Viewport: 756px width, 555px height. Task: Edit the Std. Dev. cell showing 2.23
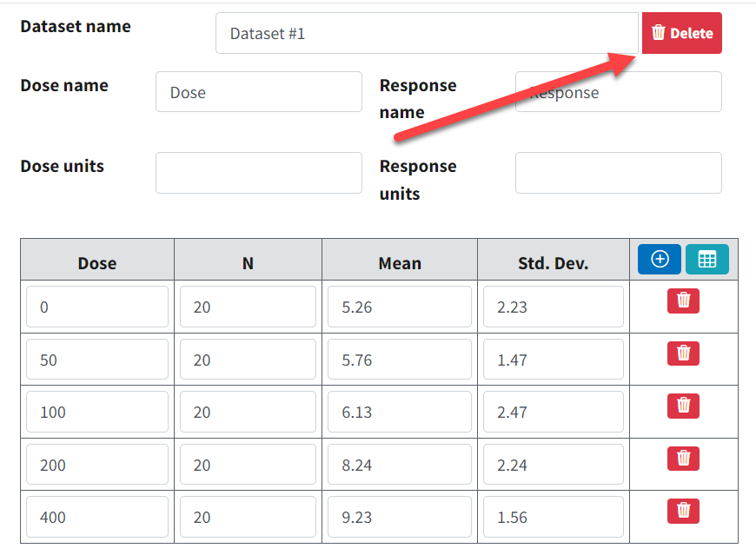pyautogui.click(x=553, y=307)
